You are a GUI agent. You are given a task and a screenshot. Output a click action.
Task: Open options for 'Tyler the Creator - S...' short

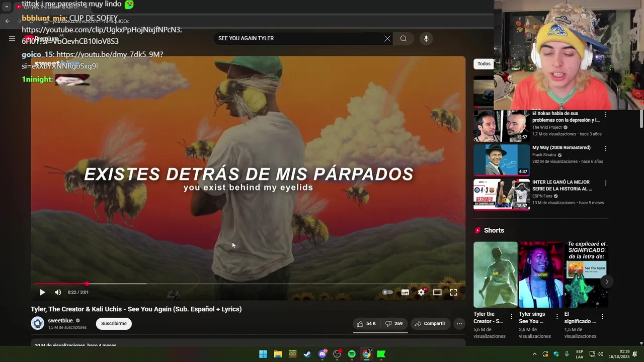click(512, 317)
